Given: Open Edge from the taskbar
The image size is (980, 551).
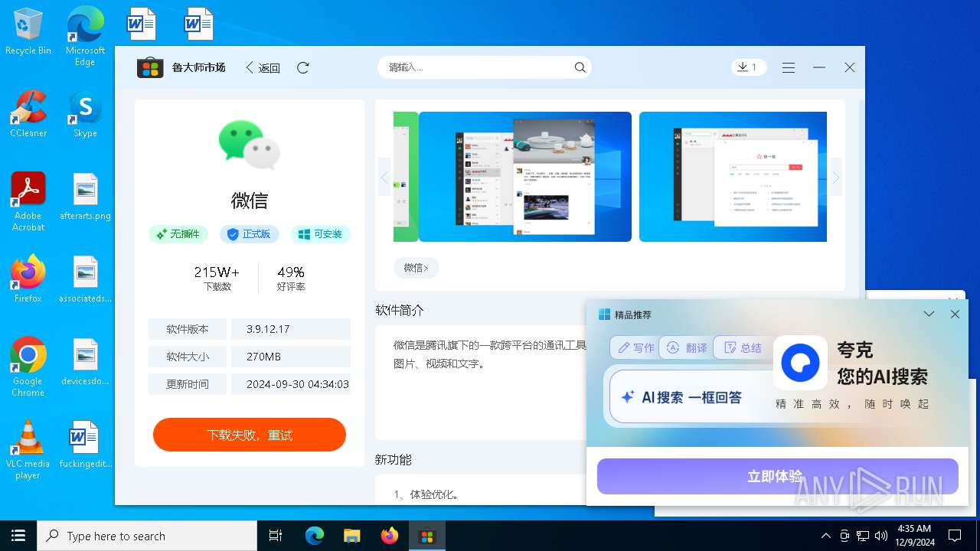Looking at the screenshot, I should (315, 536).
